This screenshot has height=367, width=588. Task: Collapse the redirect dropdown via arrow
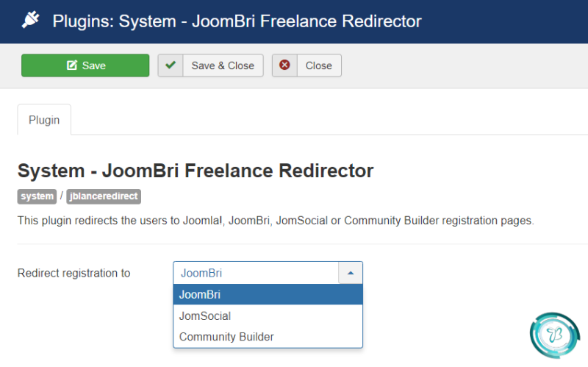pos(351,273)
